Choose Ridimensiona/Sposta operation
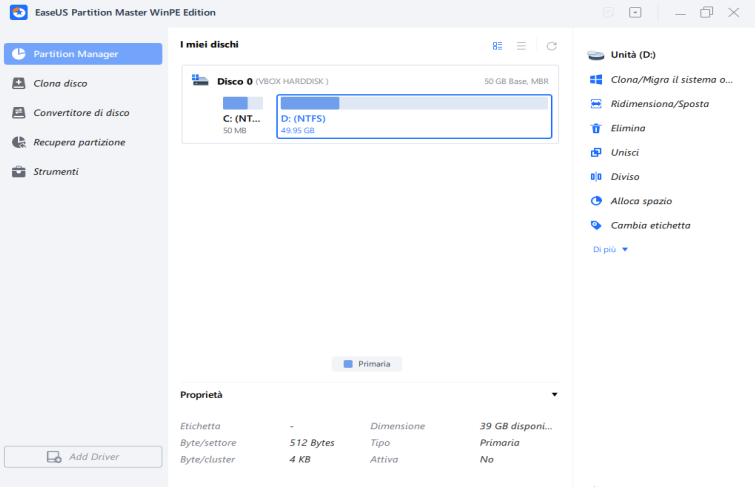The image size is (755, 487). point(660,104)
